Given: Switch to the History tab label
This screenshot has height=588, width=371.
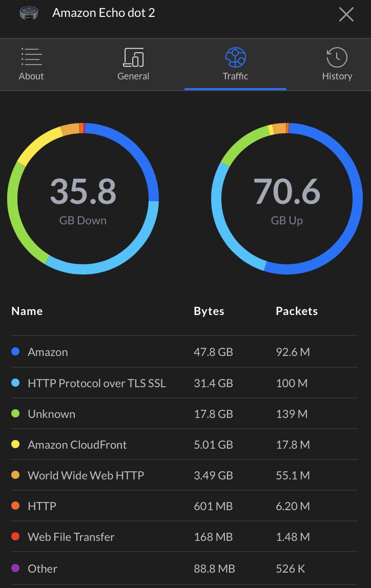Looking at the screenshot, I should coord(337,76).
